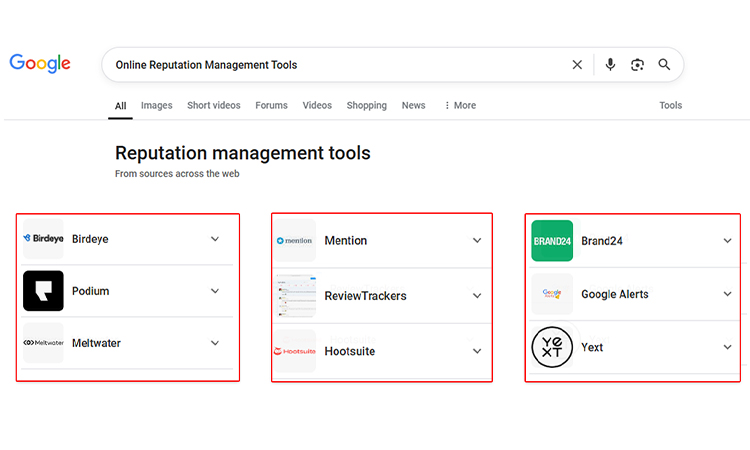The width and height of the screenshot is (750, 450).
Task: Start voice search with microphone icon
Action: 610,65
